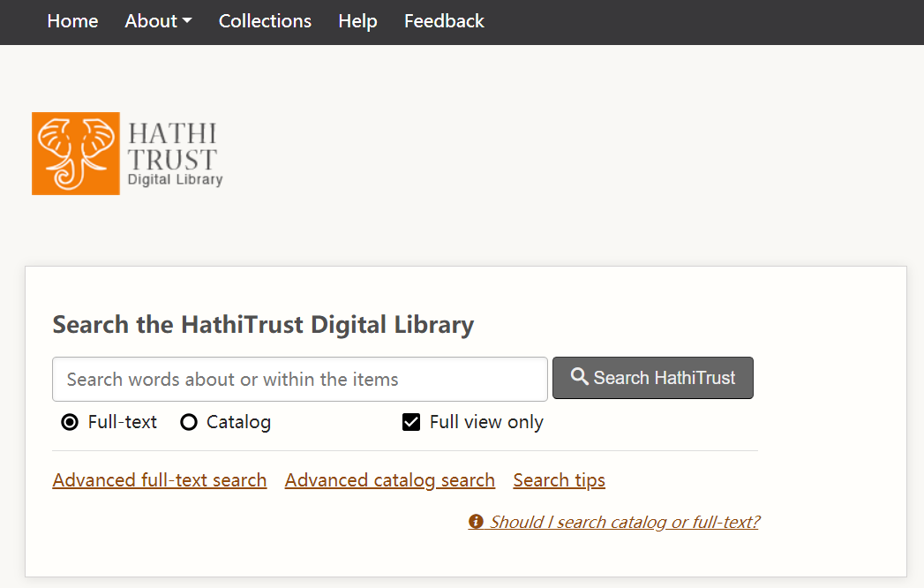Go to the Help section

coord(357,21)
